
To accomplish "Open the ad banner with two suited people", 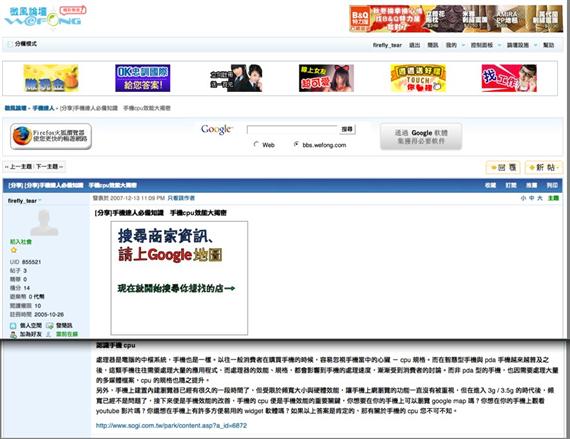I will pyautogui.click(x=236, y=78).
